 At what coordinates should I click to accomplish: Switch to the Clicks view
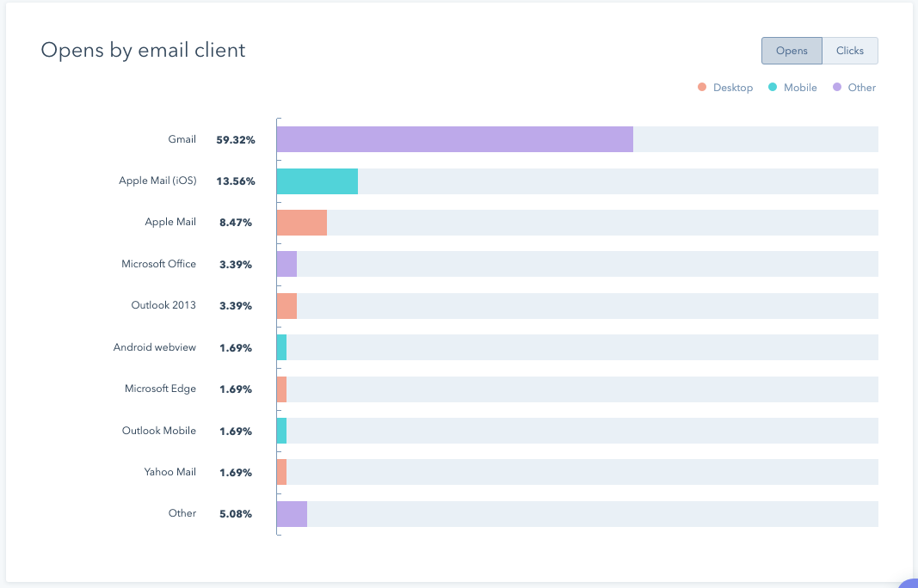coord(850,51)
